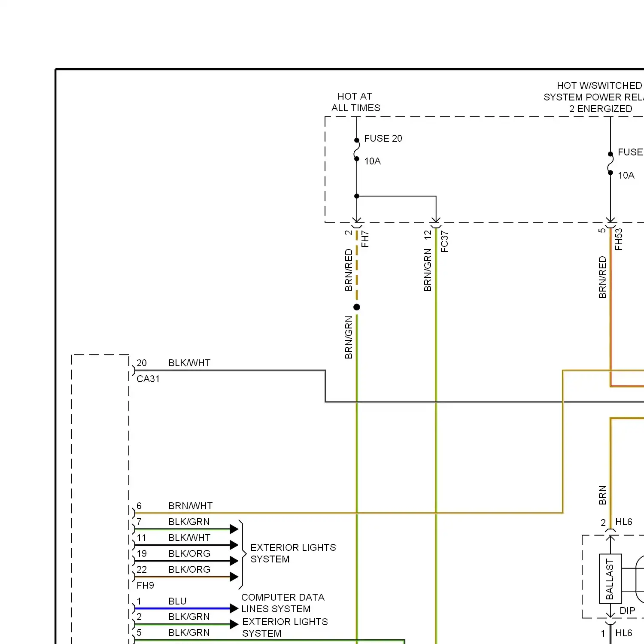Click the HL6 label at pin 1
The image size is (644, 644).
click(624, 633)
